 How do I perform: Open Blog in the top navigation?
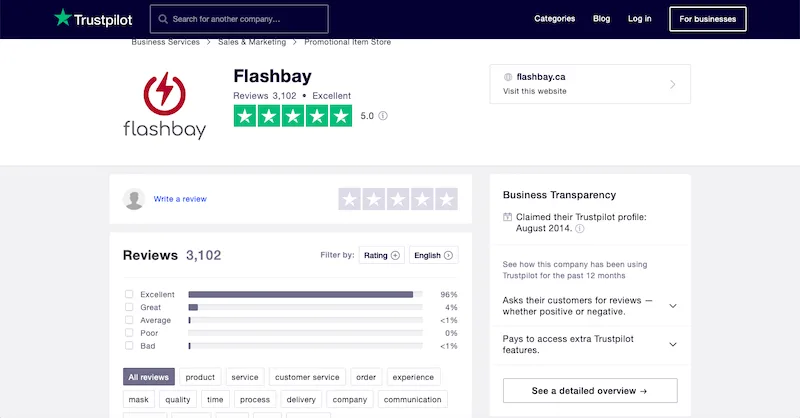[x=602, y=19]
